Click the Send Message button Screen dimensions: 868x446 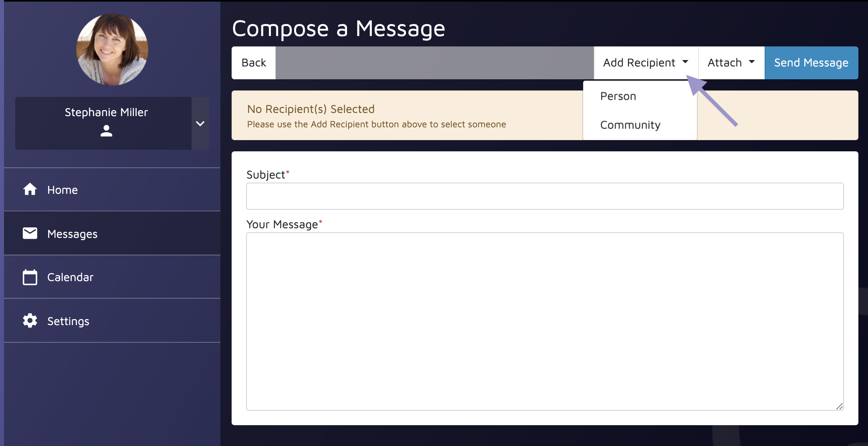(x=811, y=63)
